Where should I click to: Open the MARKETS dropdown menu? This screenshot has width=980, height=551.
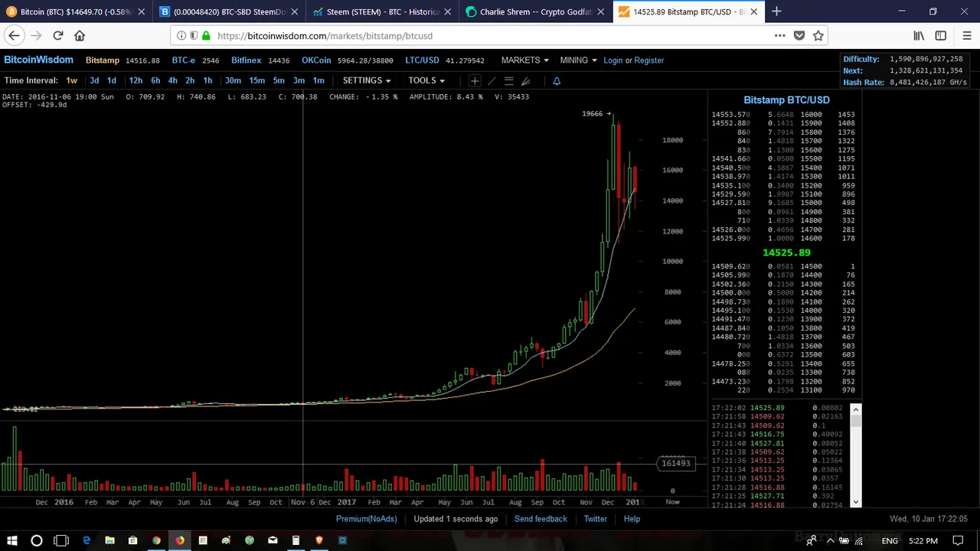coord(524,60)
